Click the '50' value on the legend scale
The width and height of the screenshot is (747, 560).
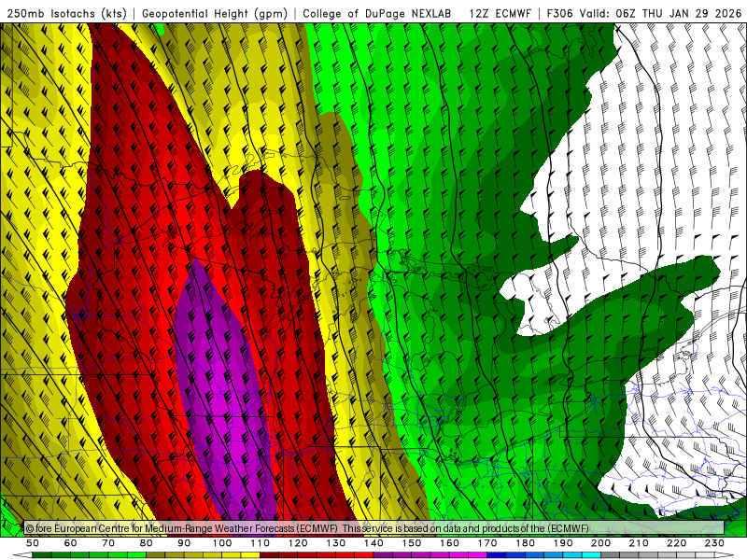tap(33, 543)
